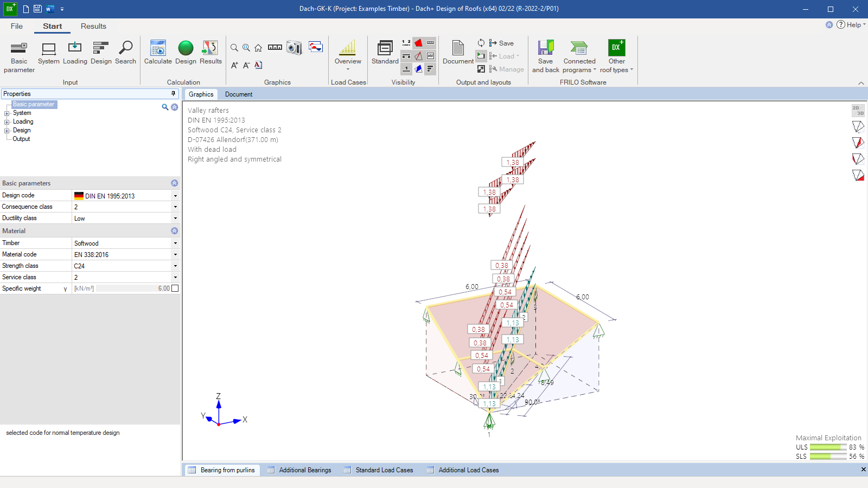Image resolution: width=868 pixels, height=488 pixels.
Task: Open the Document output icon
Action: pyautogui.click(x=458, y=53)
